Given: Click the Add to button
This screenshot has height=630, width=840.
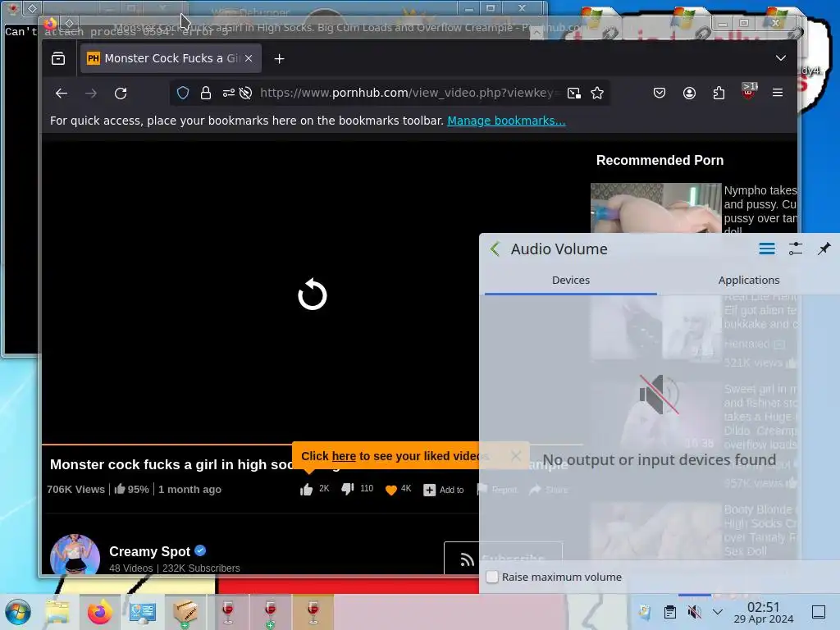Looking at the screenshot, I should click(x=444, y=490).
